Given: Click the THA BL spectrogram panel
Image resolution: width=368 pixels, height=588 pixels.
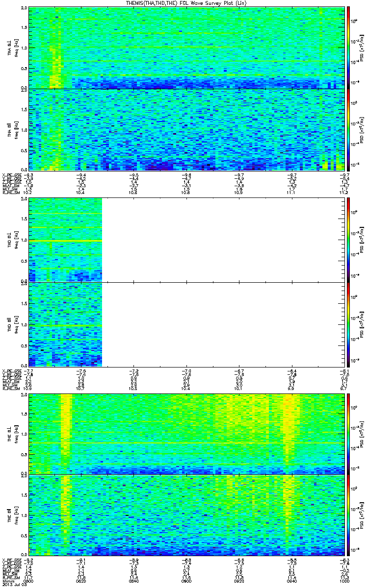Looking at the screenshot, I should click(x=187, y=48).
